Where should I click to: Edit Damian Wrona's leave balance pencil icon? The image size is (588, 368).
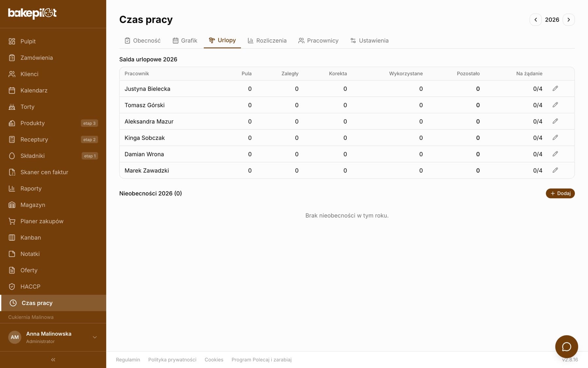coord(555,154)
